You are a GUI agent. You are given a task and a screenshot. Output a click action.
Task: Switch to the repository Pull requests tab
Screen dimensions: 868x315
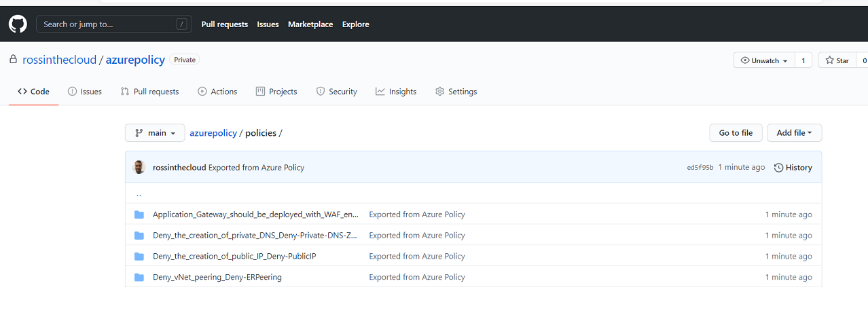click(x=149, y=92)
